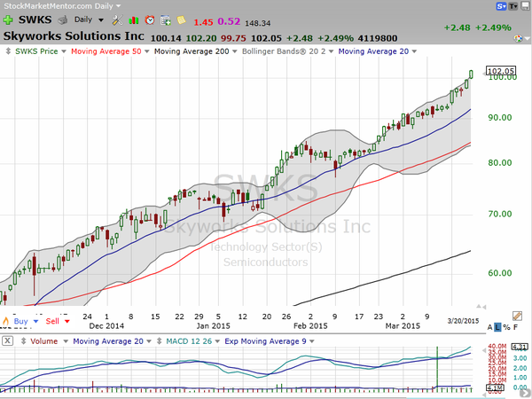Click the X close box of lower pane
This screenshot has height=399, width=532.
(7, 341)
